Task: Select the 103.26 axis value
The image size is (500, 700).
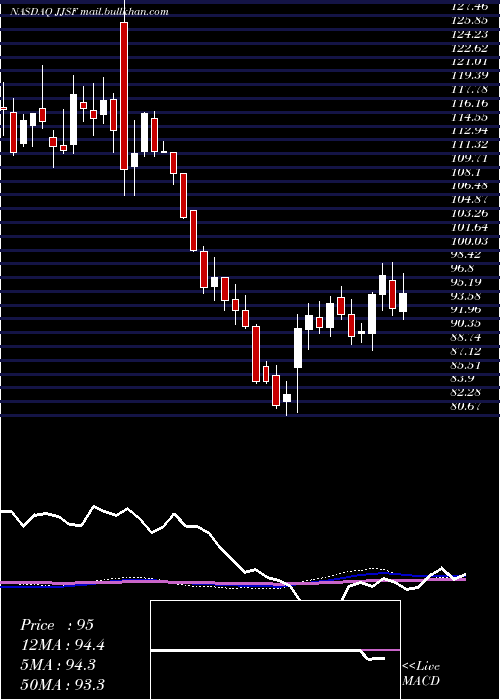Action: point(469,214)
